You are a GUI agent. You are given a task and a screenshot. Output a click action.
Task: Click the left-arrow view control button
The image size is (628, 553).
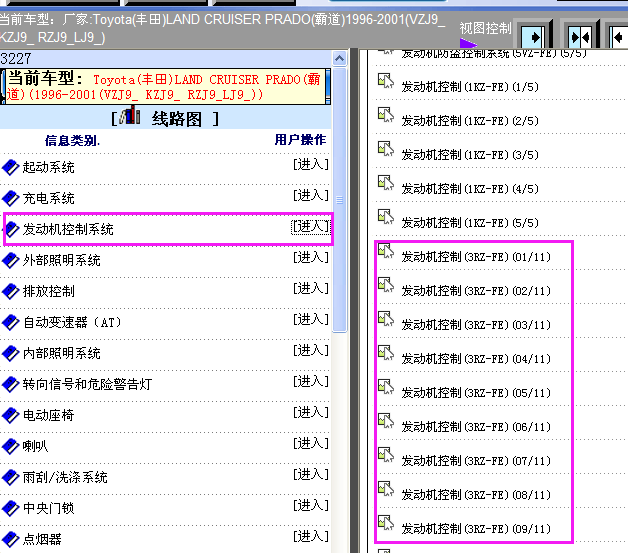click(x=618, y=37)
